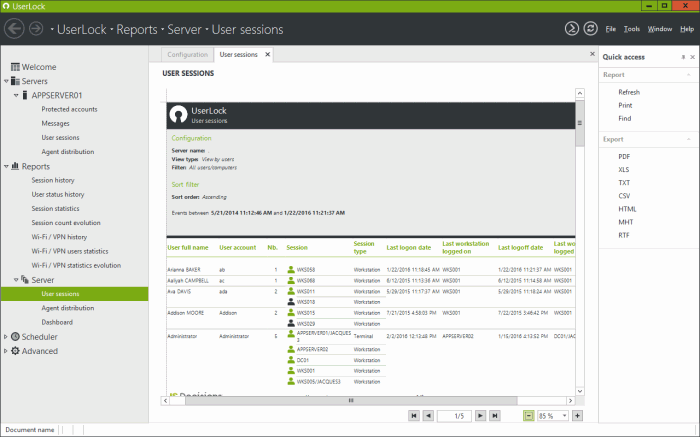The width and height of the screenshot is (700, 437).
Task: Collapse the Reports tree node
Action: [x=6, y=166]
